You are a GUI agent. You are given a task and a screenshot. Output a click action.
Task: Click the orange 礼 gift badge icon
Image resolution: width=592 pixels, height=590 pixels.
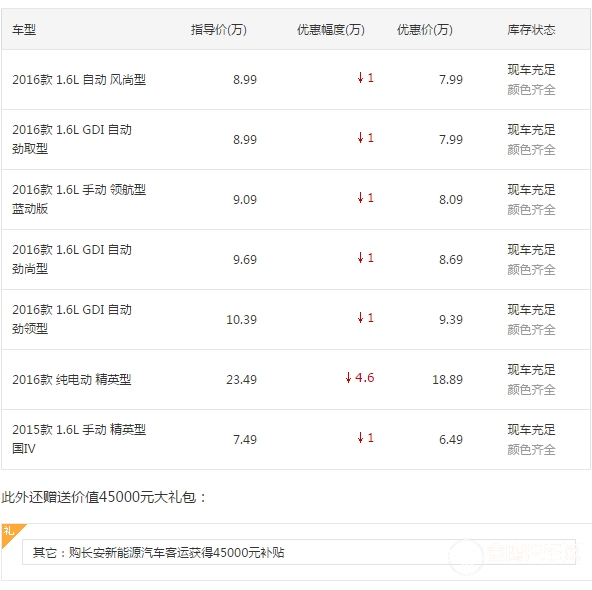tap(11, 533)
